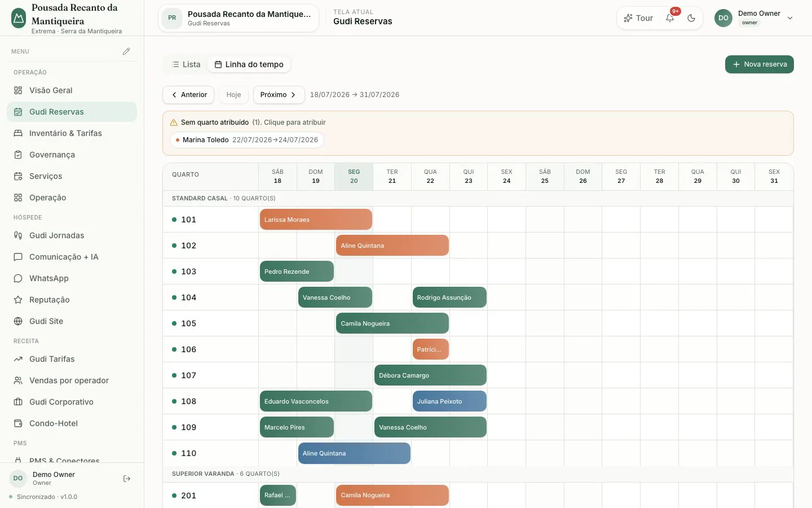Open Rodrigo Assunção reservation
Image resolution: width=812 pixels, height=508 pixels.
(449, 297)
